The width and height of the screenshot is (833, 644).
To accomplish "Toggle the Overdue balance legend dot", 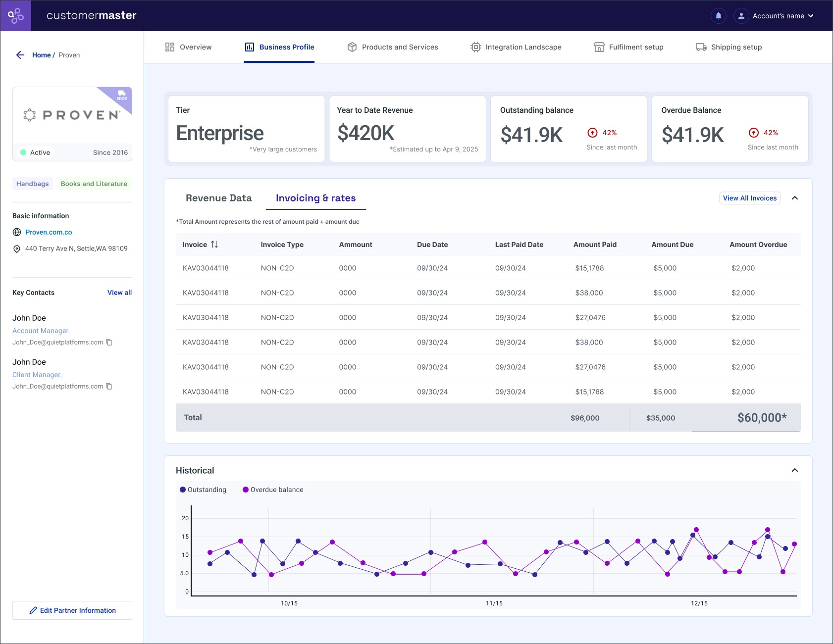I will 246,490.
